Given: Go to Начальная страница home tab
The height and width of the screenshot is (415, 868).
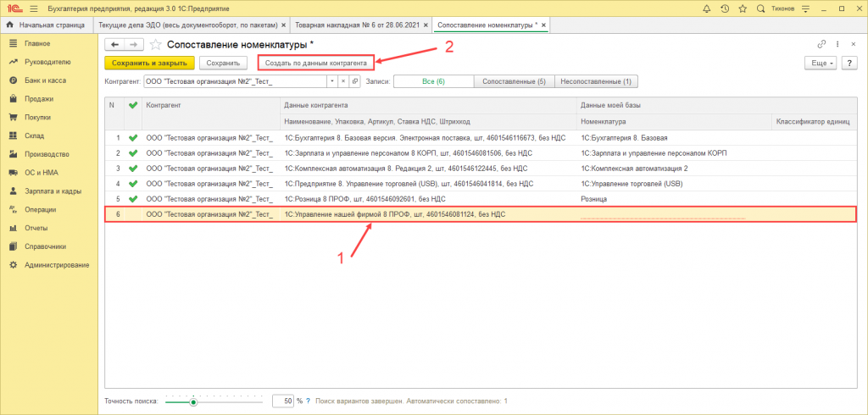Looking at the screenshot, I should [x=46, y=25].
